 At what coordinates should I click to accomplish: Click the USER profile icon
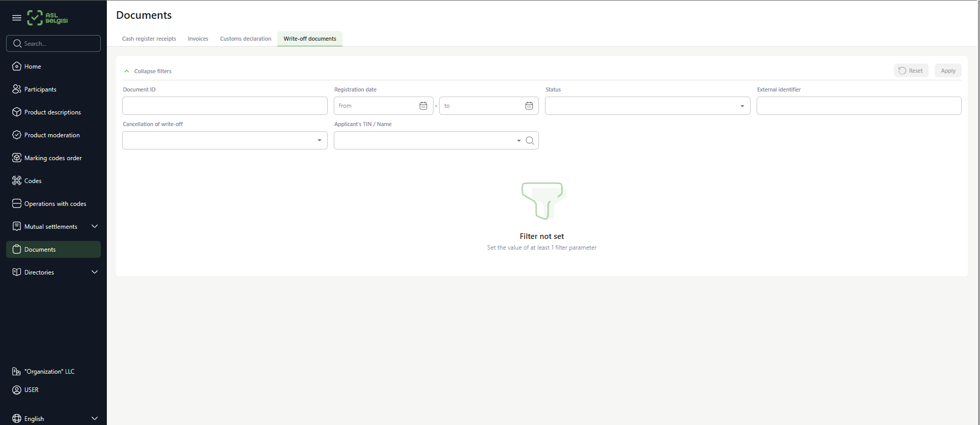17,390
